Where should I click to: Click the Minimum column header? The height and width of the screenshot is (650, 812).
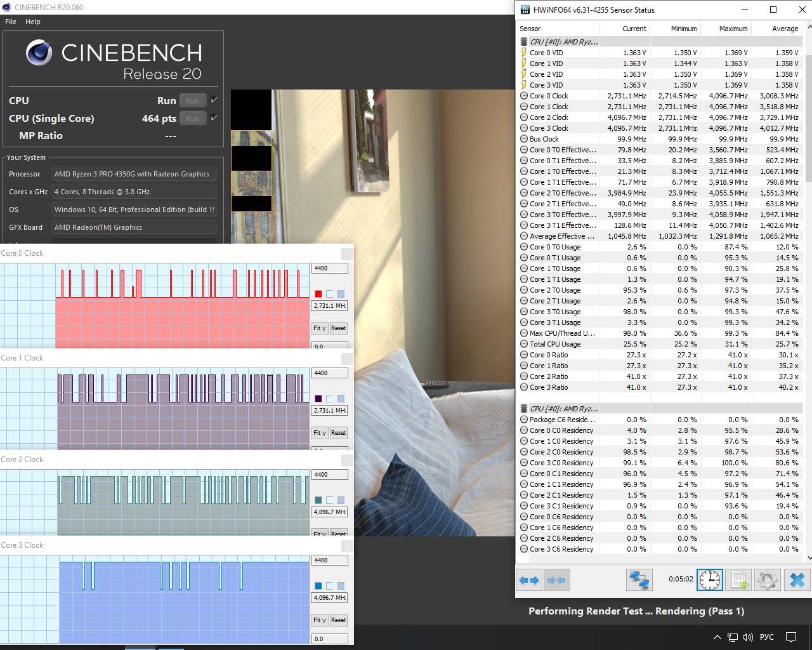(x=675, y=29)
